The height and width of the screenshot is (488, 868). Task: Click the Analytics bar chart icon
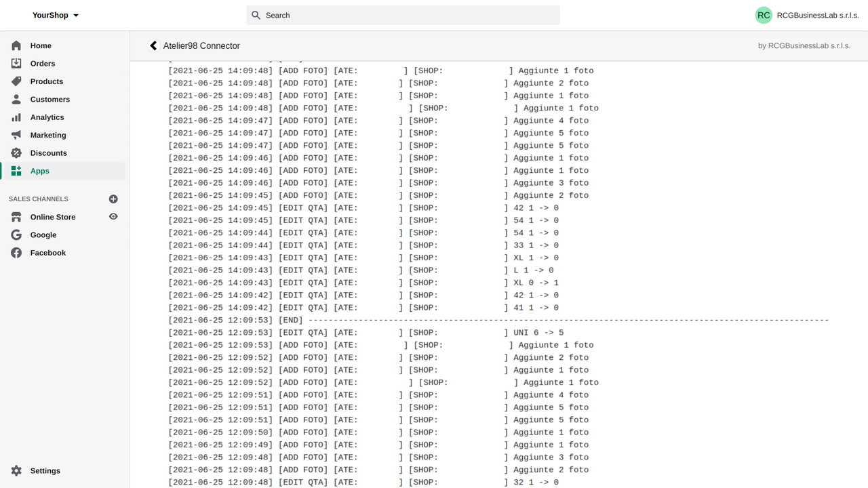pos(16,117)
